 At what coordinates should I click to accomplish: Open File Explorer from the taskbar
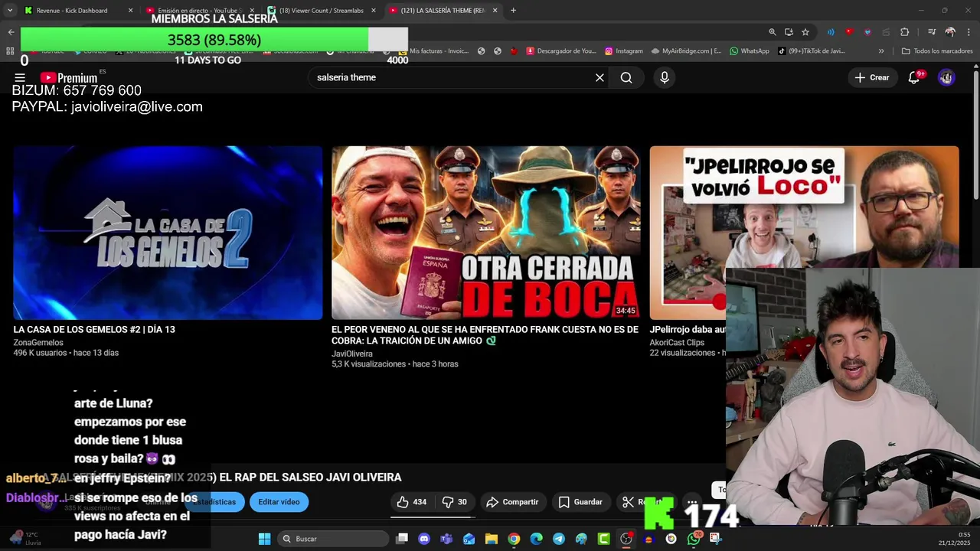(x=492, y=539)
